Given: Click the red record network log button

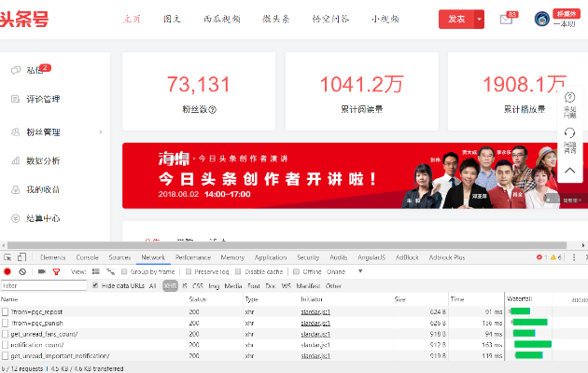Looking at the screenshot, I should [x=7, y=271].
